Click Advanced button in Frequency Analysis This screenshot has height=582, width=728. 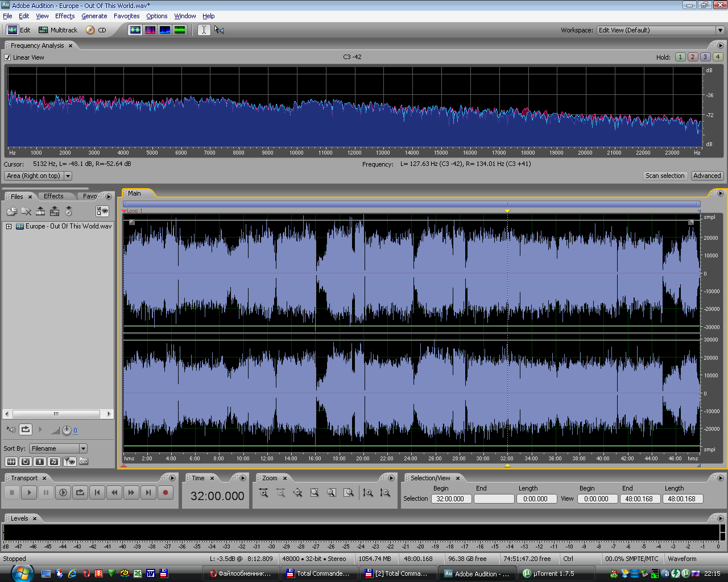click(x=707, y=176)
